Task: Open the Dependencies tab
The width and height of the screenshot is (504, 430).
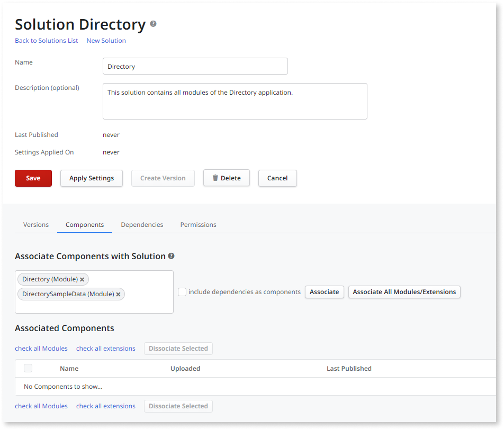Action: 142,224
